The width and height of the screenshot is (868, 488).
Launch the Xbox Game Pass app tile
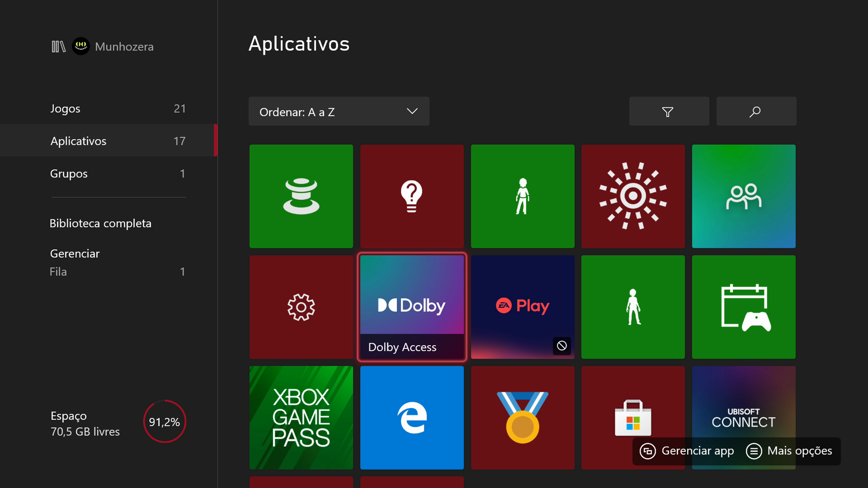point(301,417)
